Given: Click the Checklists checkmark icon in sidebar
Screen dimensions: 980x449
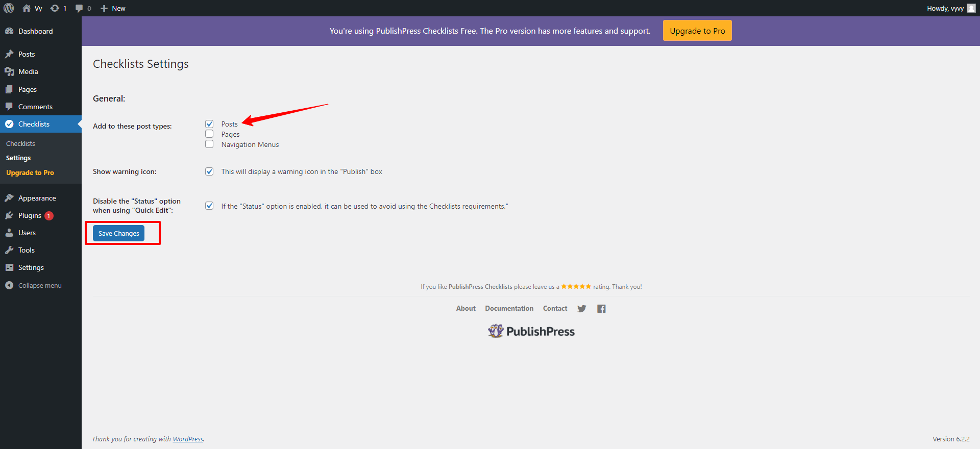Looking at the screenshot, I should click(9, 124).
